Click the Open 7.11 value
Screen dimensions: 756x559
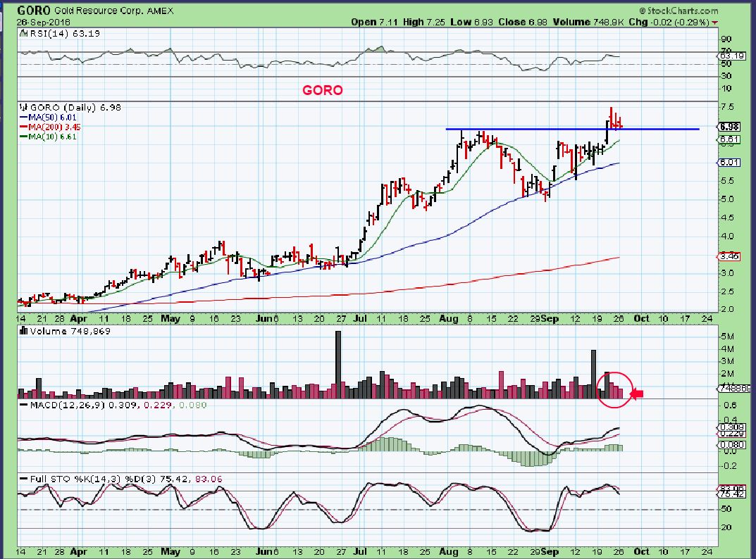[x=375, y=22]
